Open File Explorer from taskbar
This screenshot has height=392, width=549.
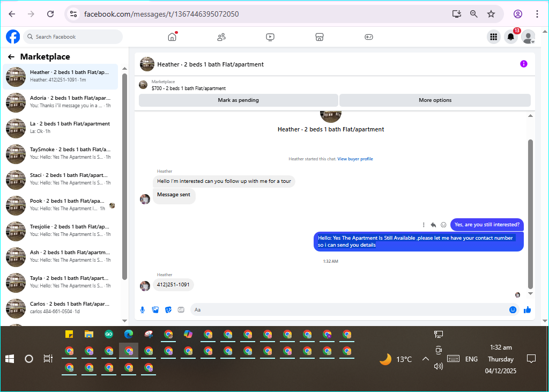coord(89,334)
